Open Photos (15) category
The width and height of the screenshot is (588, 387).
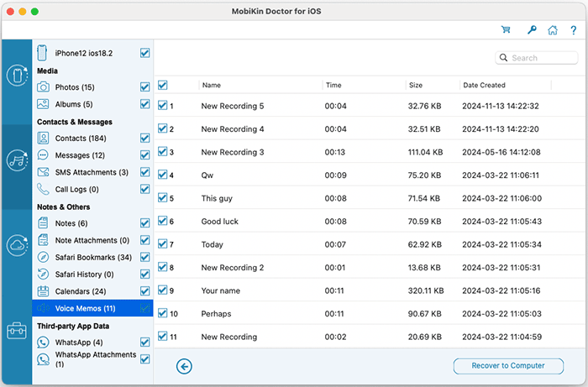click(75, 87)
